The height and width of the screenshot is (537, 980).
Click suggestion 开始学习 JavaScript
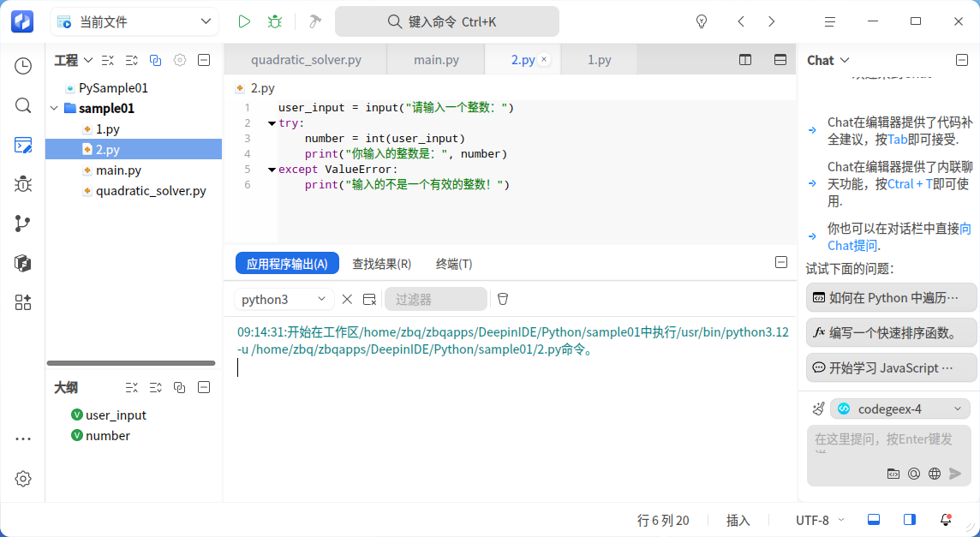pos(891,367)
